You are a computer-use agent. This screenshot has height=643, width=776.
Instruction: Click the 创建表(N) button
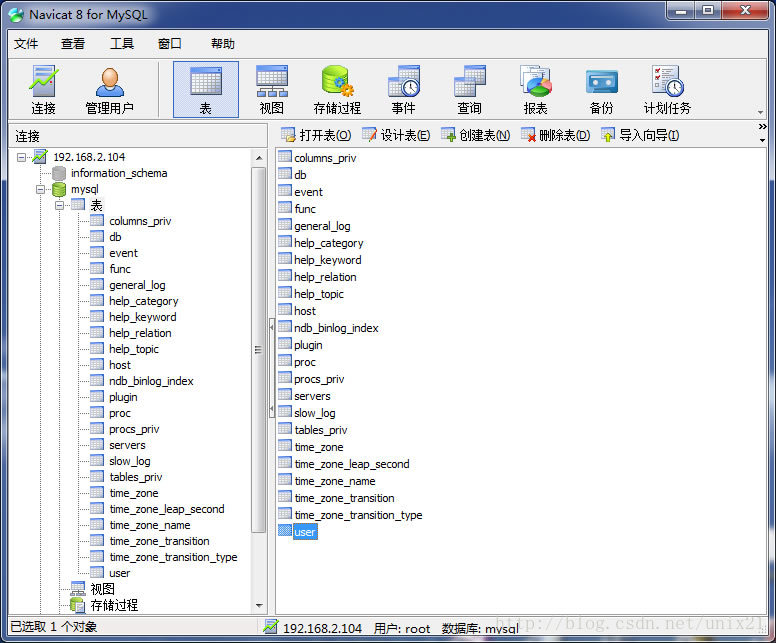[476, 135]
